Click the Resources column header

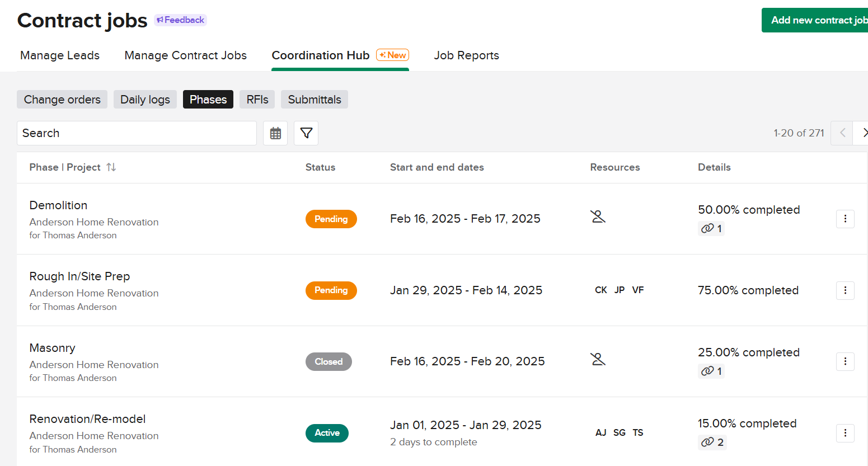[615, 167]
